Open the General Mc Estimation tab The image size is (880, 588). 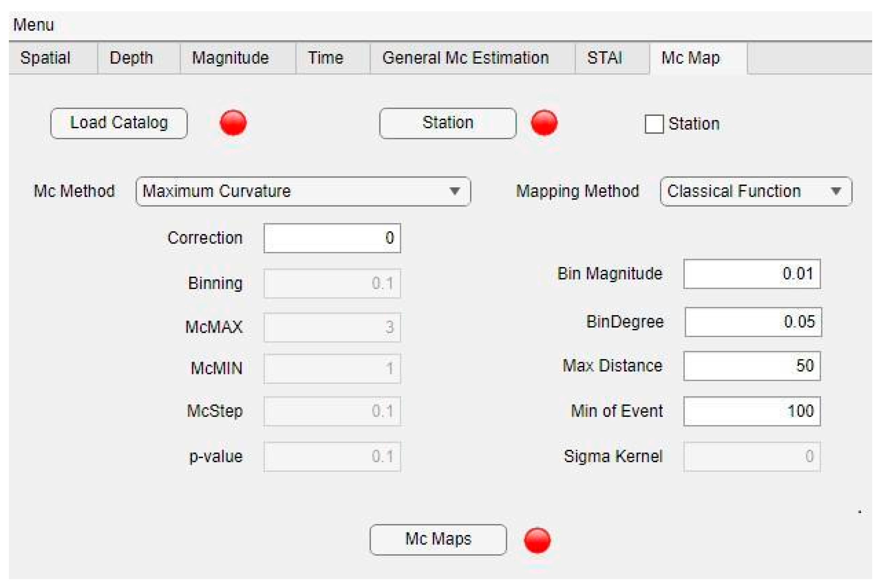[x=465, y=58]
